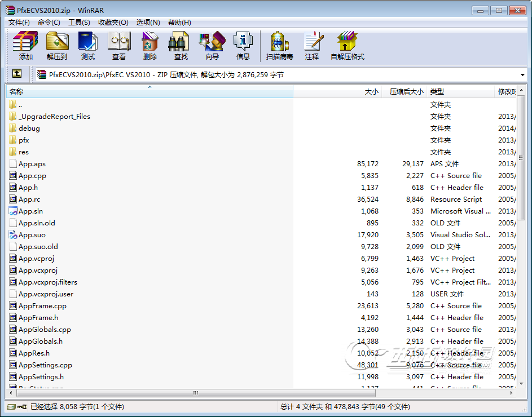Open the Tools (工具) menu

(x=79, y=23)
